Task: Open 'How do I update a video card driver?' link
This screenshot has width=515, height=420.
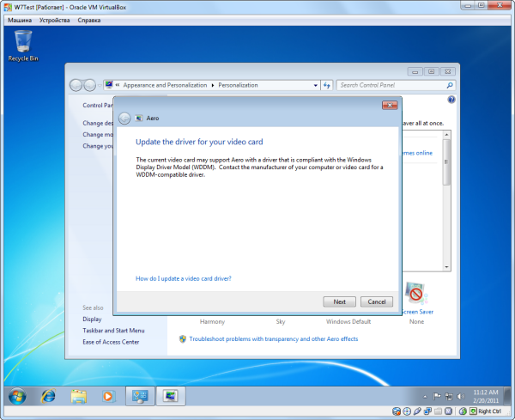Action: [184, 278]
